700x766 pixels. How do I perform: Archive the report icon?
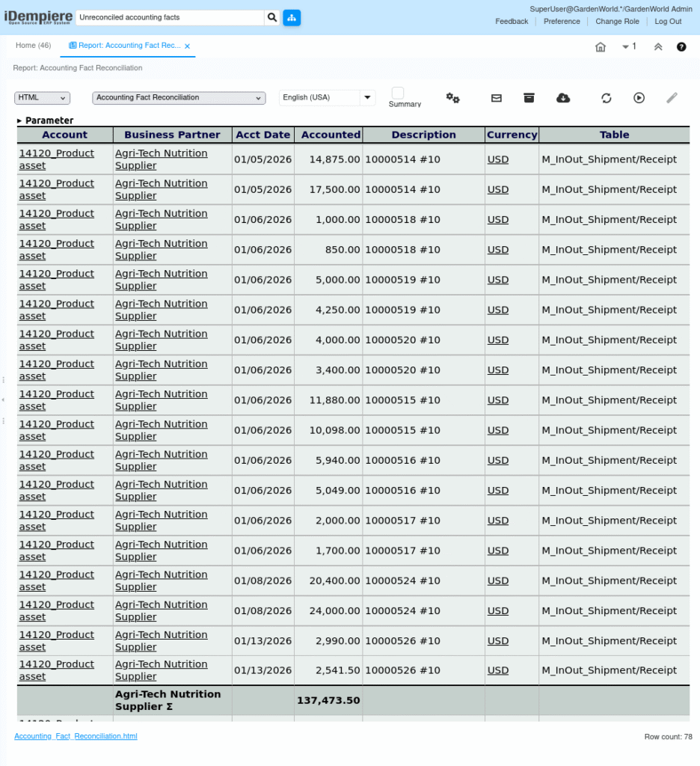529,98
